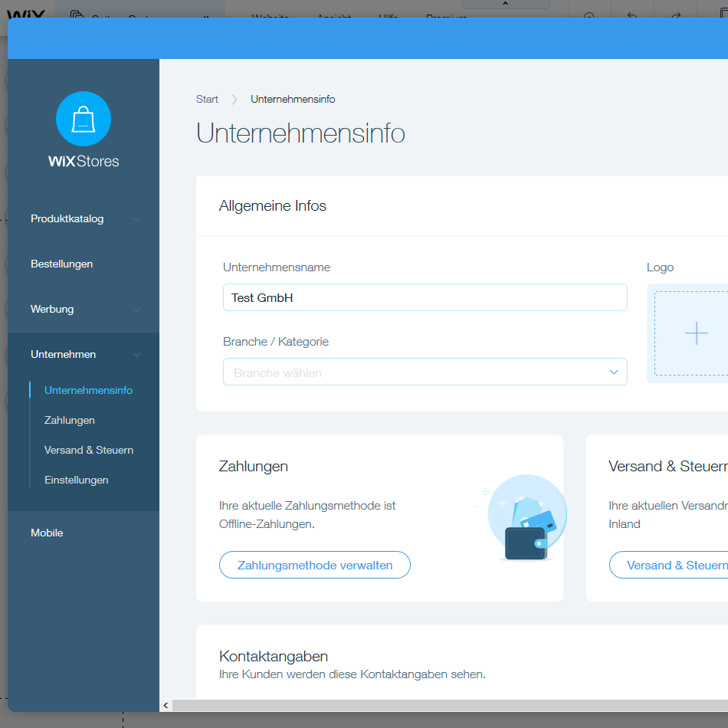
Task: Collapse the Unternehmen sidebar section
Action: point(136,355)
